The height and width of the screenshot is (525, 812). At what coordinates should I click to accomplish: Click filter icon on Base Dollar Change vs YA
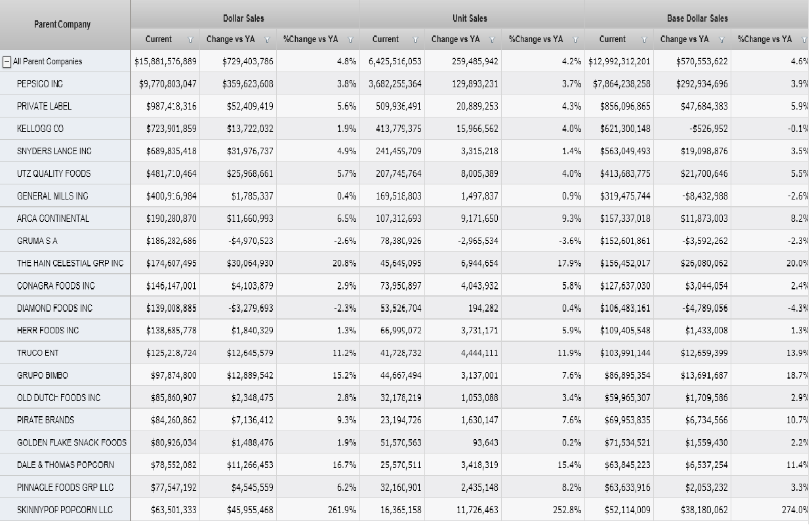(723, 40)
